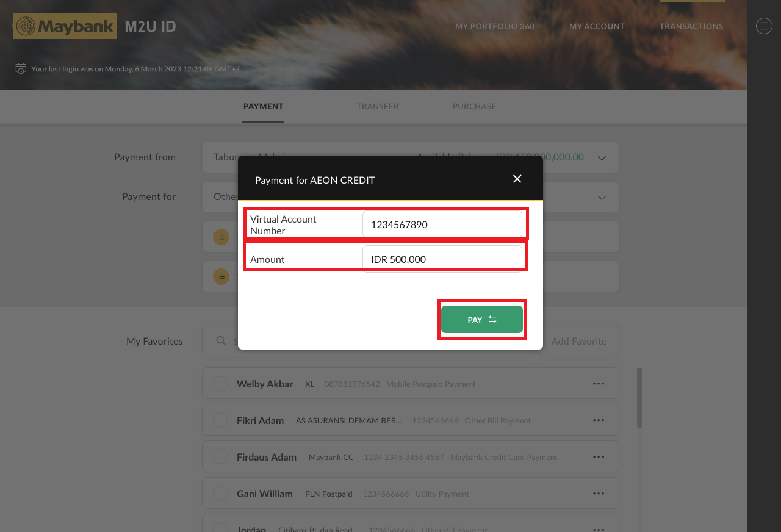Switch to the Purchase tab

pyautogui.click(x=474, y=106)
